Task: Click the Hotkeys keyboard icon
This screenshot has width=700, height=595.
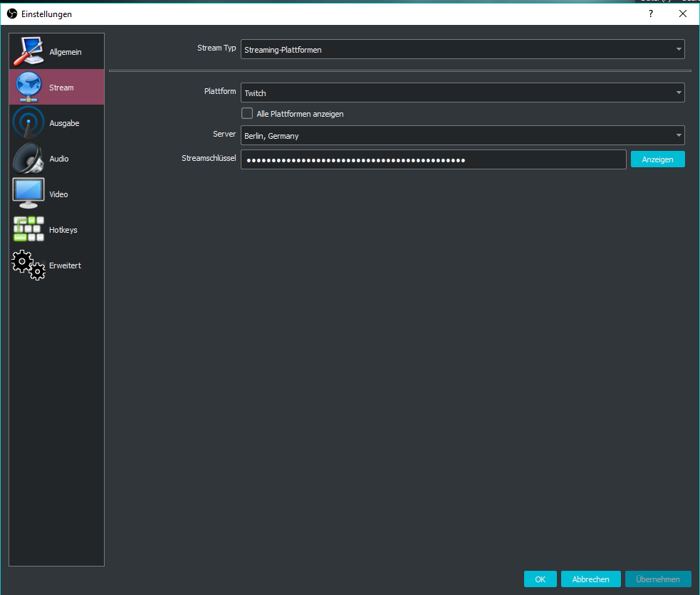Action: pos(28,230)
